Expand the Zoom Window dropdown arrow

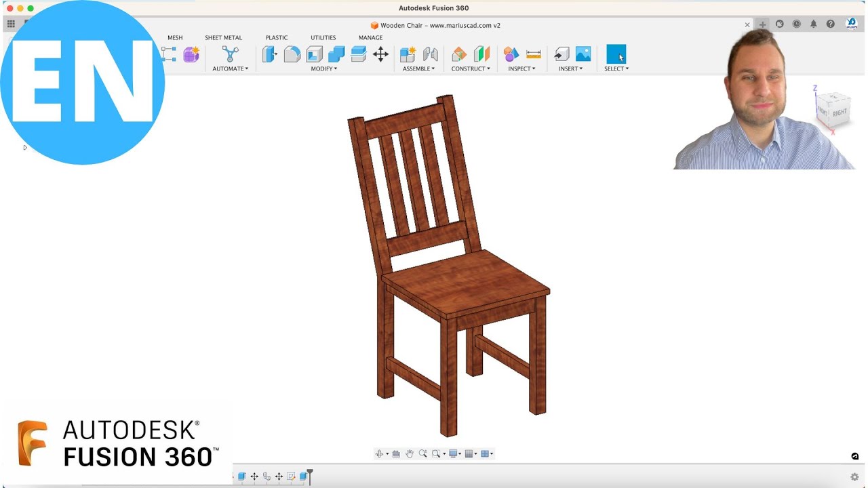[x=444, y=454]
